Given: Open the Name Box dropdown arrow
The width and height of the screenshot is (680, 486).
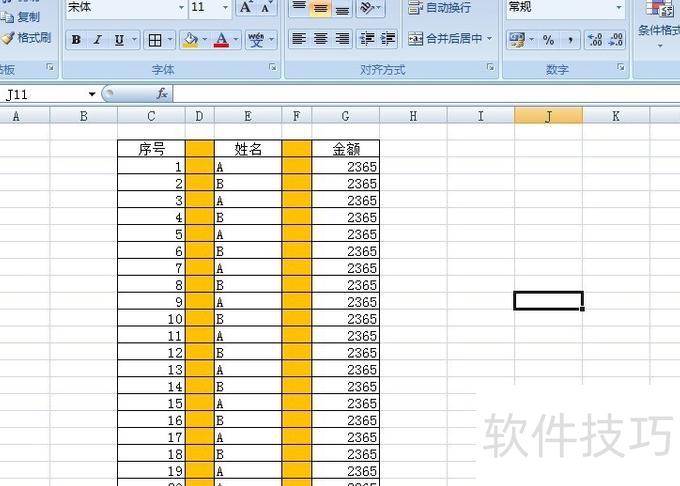Looking at the screenshot, I should click(x=92, y=94).
